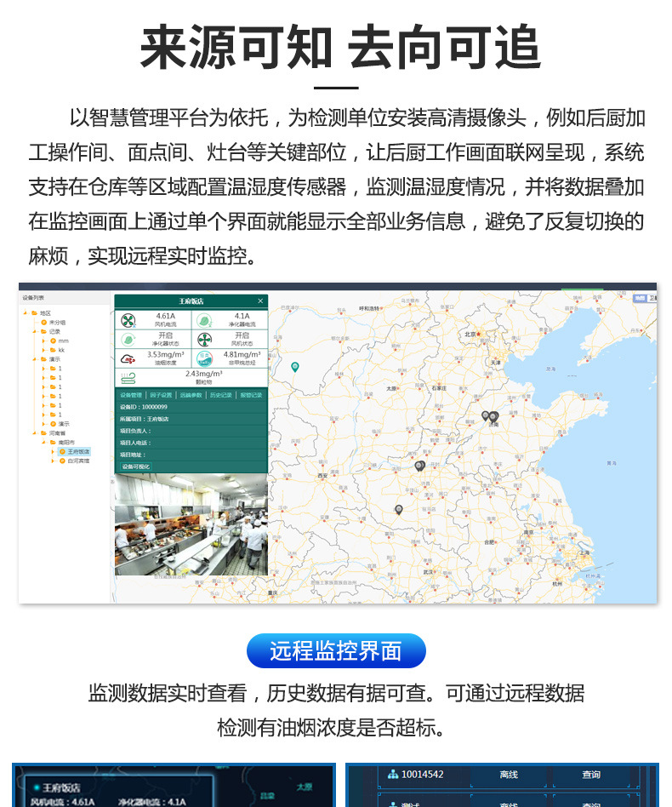Image resolution: width=672 pixels, height=807 pixels.
Task: Click the 未分组 device icon in tree
Action: tap(44, 322)
